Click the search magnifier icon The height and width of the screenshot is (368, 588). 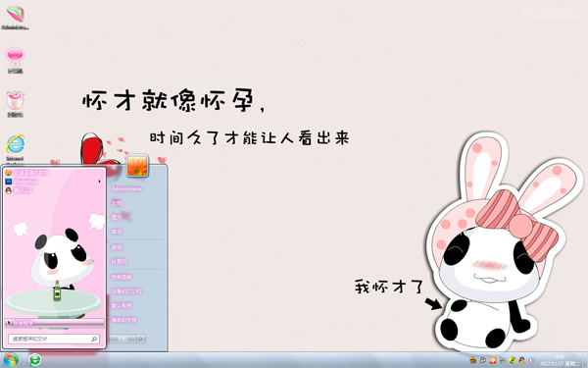94,339
